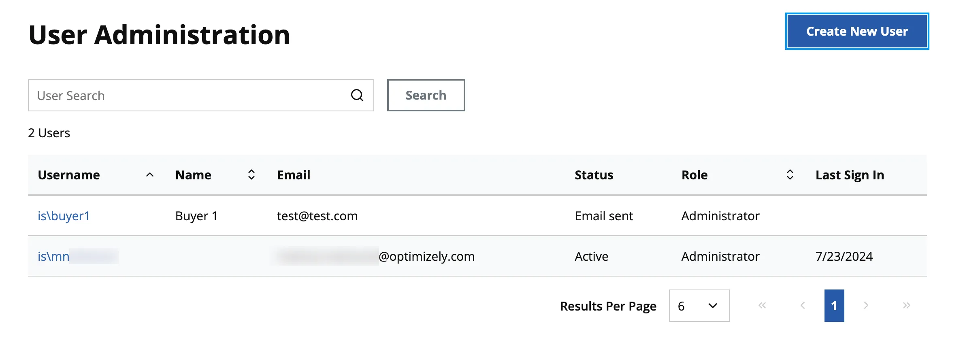Image resolution: width=980 pixels, height=349 pixels.
Task: Click the 7/23/2024 last sign in date
Action: pyautogui.click(x=844, y=256)
